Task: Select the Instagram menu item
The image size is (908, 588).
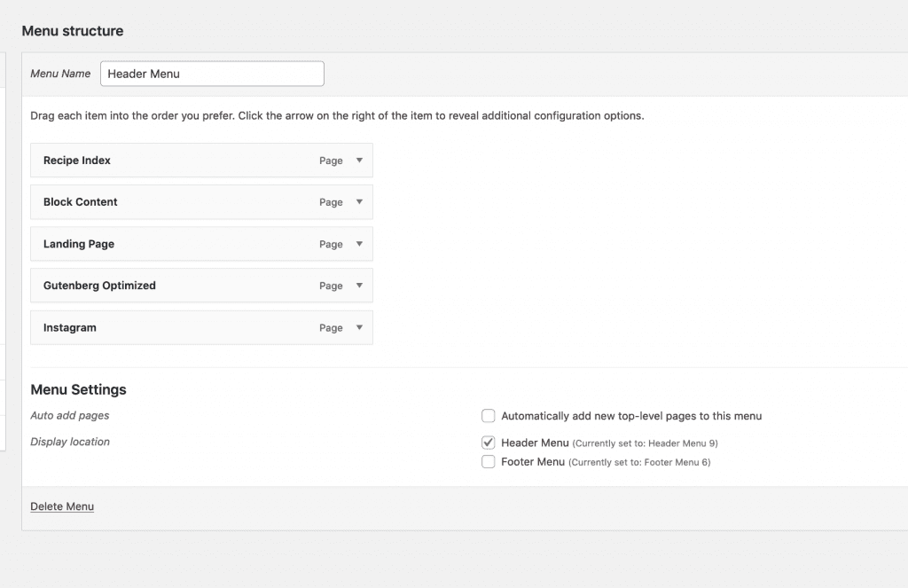Action: (x=177, y=326)
